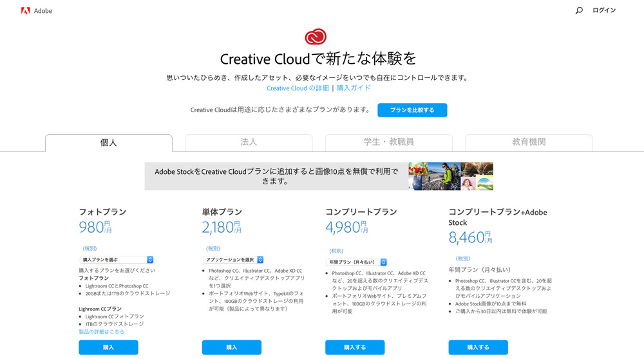Open Creative Cloud の詳細 link
Viewport: 644px width, 359px height.
click(298, 88)
